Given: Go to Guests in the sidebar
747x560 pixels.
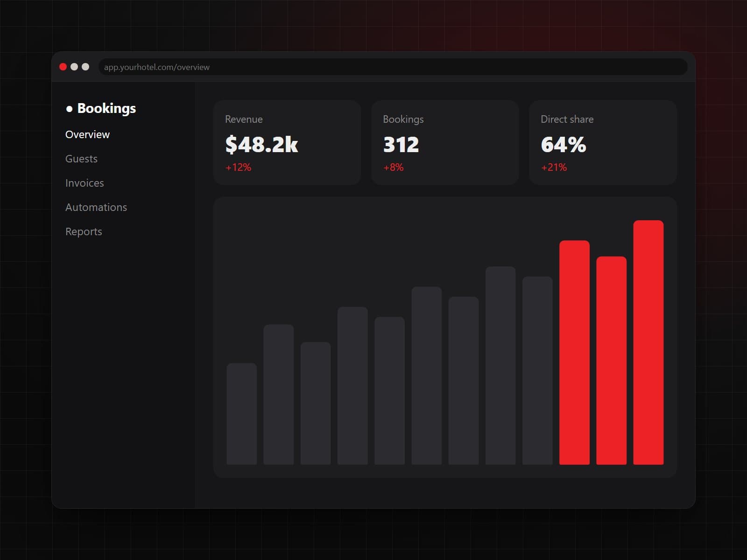Looking at the screenshot, I should point(81,159).
